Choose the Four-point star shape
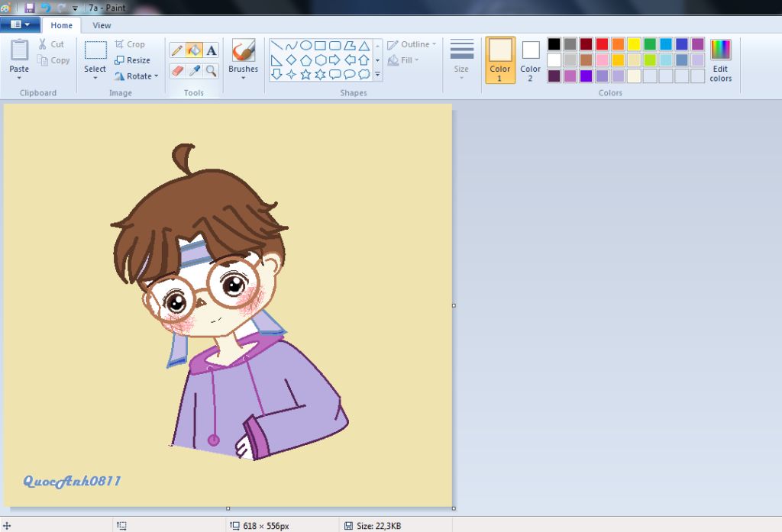The width and height of the screenshot is (782, 532). click(x=291, y=74)
